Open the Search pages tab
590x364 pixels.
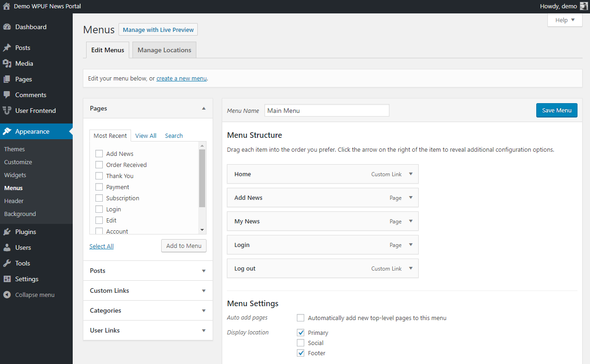click(x=174, y=136)
